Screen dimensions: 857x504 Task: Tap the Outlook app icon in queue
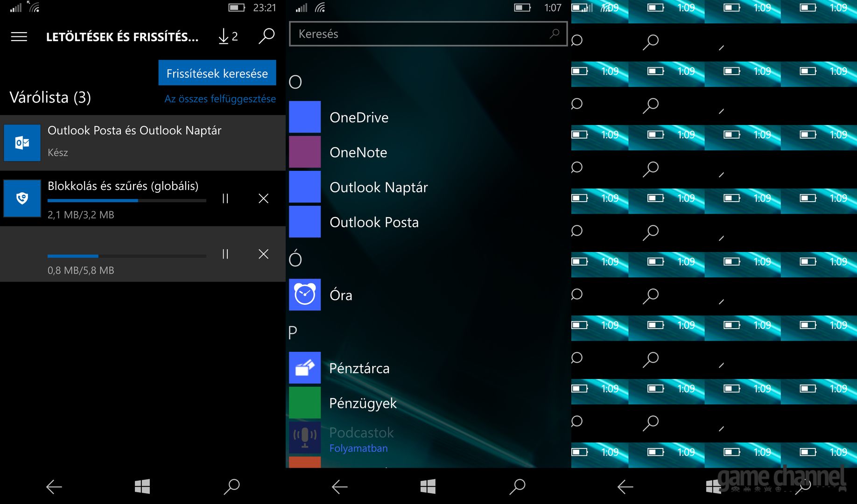[22, 143]
